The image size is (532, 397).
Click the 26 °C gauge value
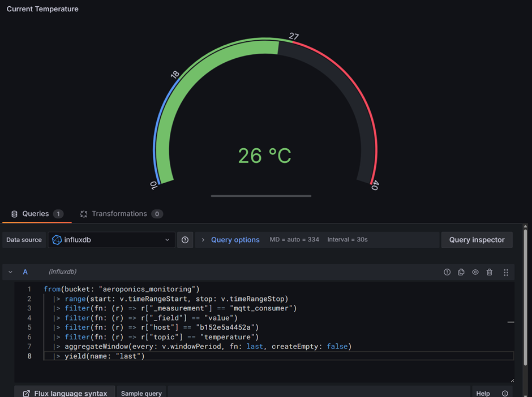tap(265, 156)
